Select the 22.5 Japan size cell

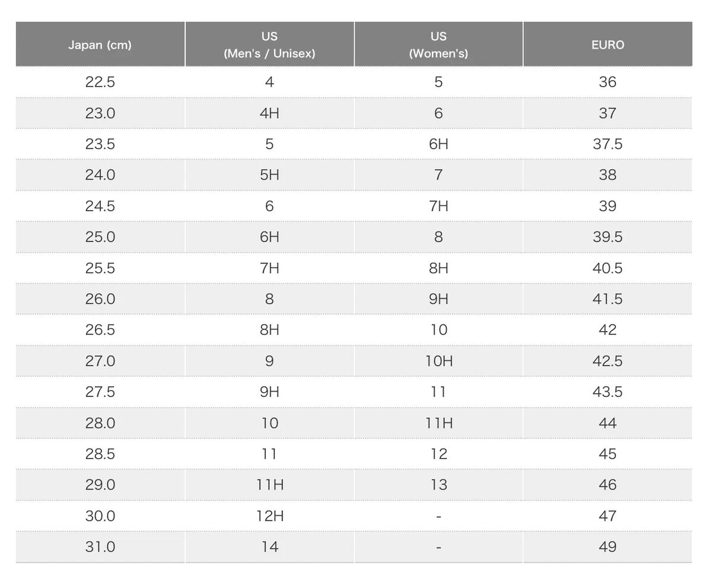click(100, 82)
